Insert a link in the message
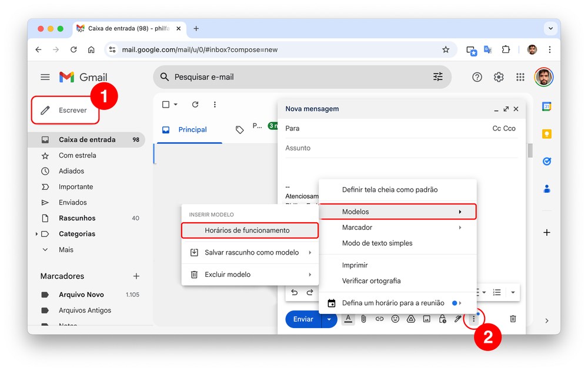588x371 pixels. (379, 319)
